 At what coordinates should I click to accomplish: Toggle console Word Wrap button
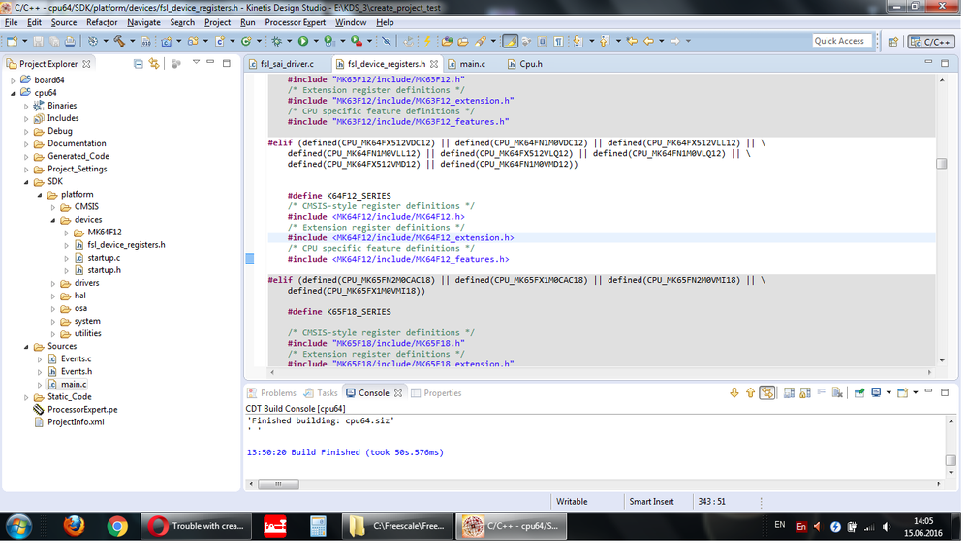pos(821,392)
